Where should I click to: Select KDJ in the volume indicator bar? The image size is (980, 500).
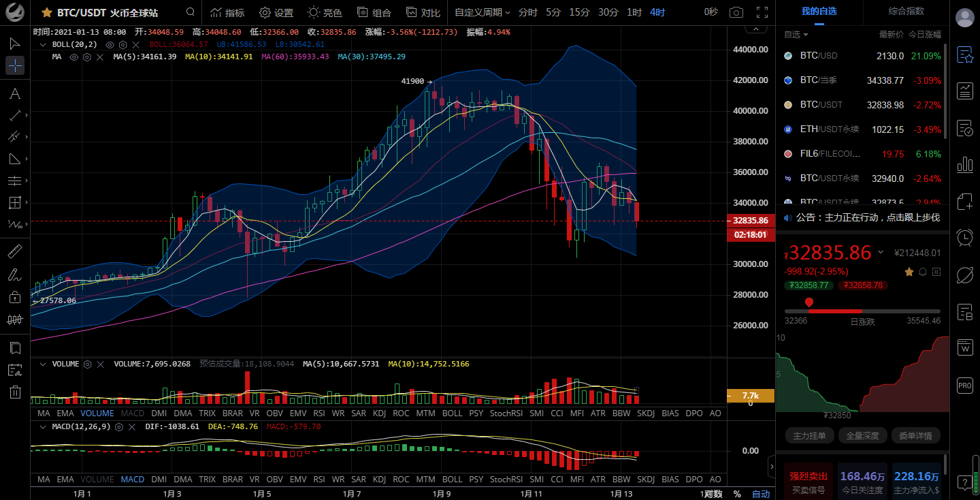coord(379,413)
